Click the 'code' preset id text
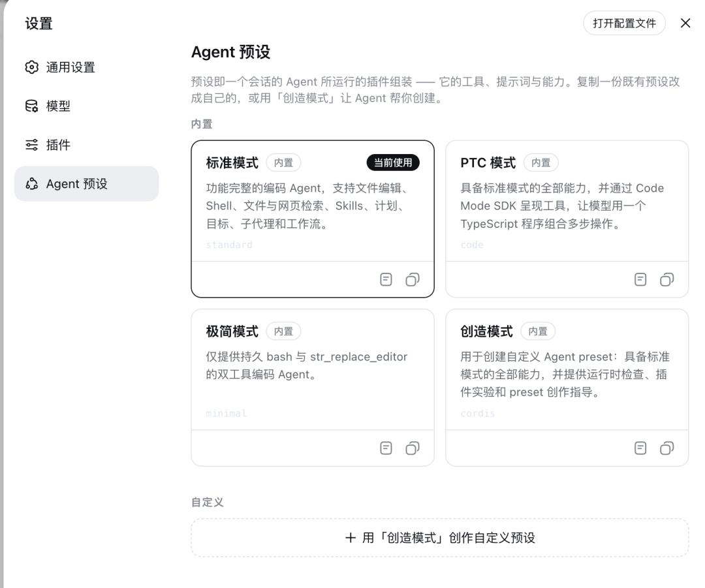Viewport: 705px width, 588px height. (472, 245)
